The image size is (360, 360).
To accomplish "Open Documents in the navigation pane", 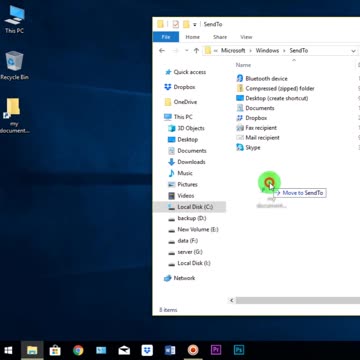I will (x=187, y=151).
